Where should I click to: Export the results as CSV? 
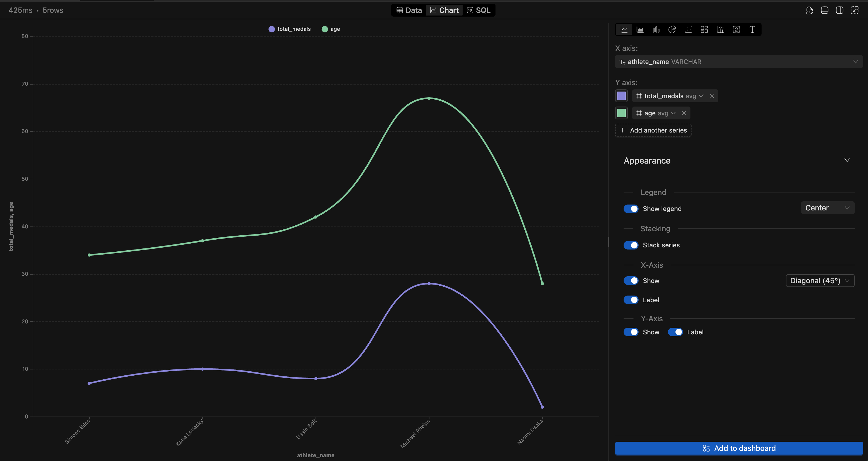point(810,10)
